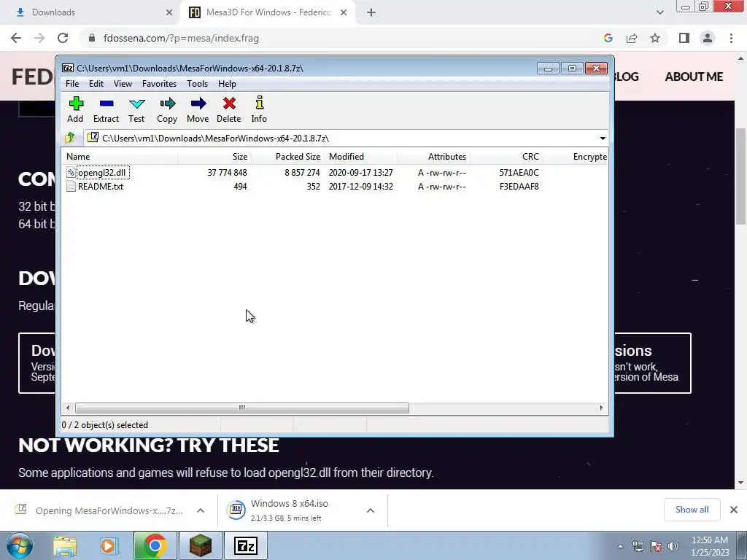The image size is (747, 560).
Task: Open the Chrome profile avatar
Action: [708, 38]
